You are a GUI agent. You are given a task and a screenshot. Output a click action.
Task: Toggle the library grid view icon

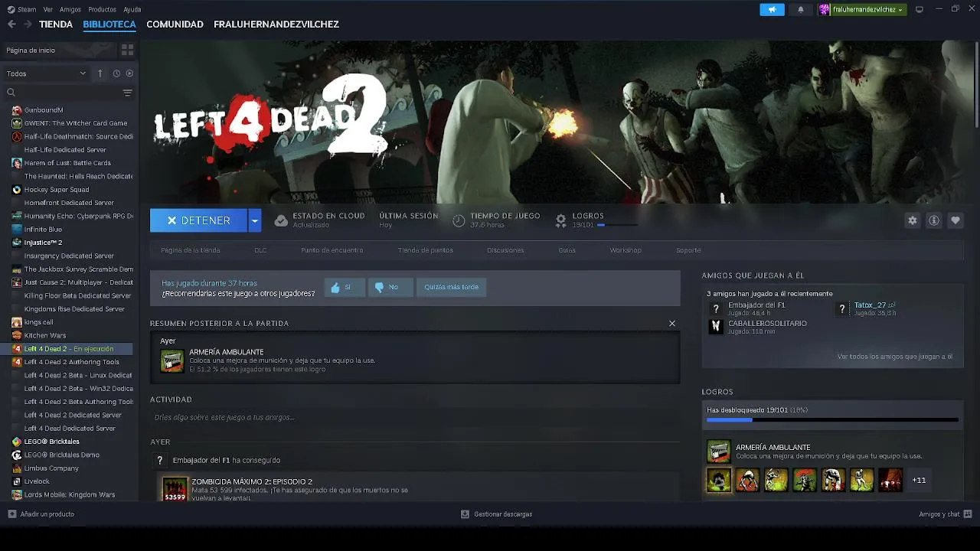[127, 50]
